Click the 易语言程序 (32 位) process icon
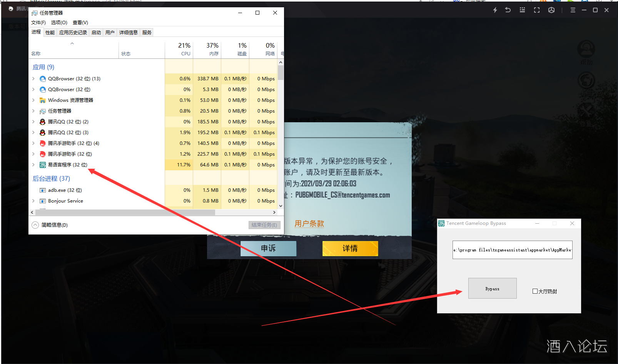 click(43, 165)
